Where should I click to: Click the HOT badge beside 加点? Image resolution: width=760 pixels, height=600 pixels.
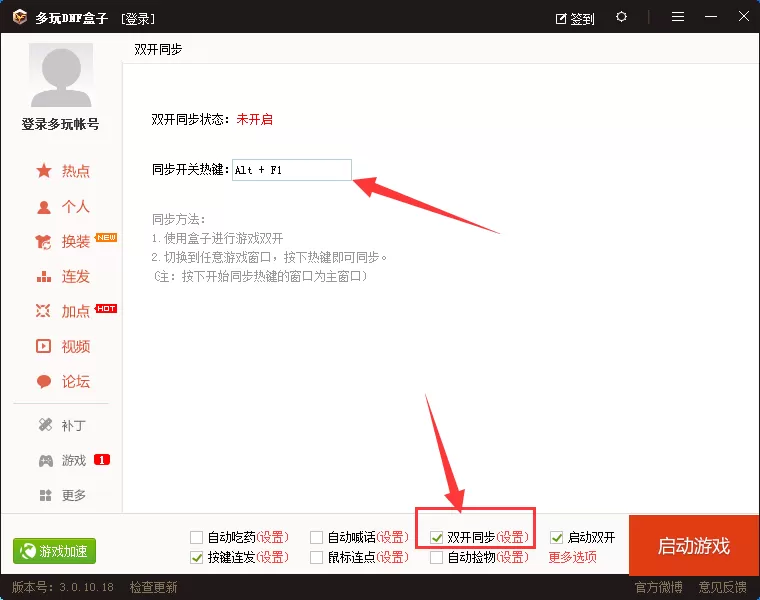tap(106, 309)
